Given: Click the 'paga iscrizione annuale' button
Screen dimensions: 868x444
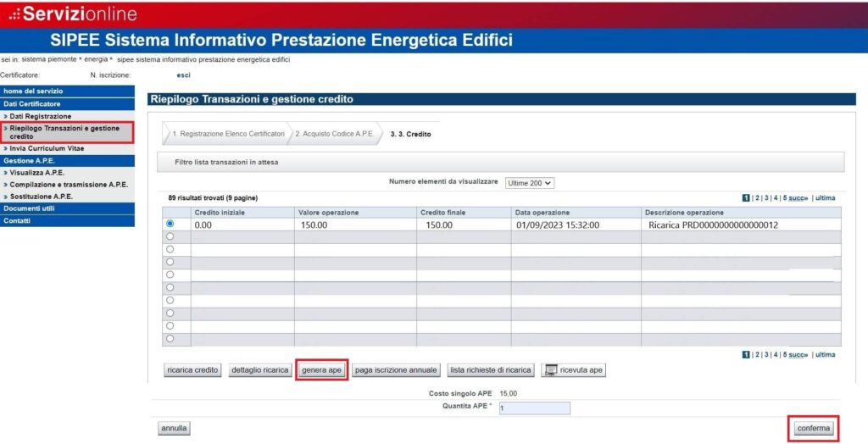Looking at the screenshot, I should (x=396, y=369).
